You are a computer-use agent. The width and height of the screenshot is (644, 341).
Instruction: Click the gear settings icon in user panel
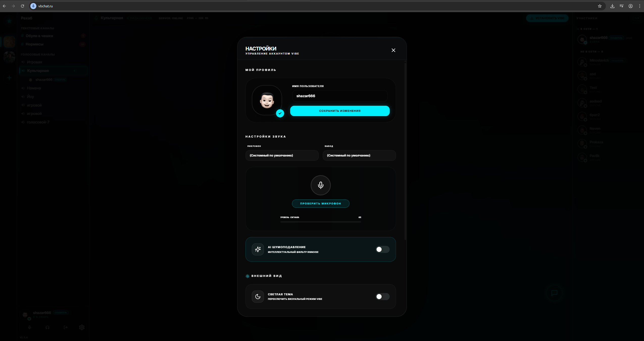[82, 327]
